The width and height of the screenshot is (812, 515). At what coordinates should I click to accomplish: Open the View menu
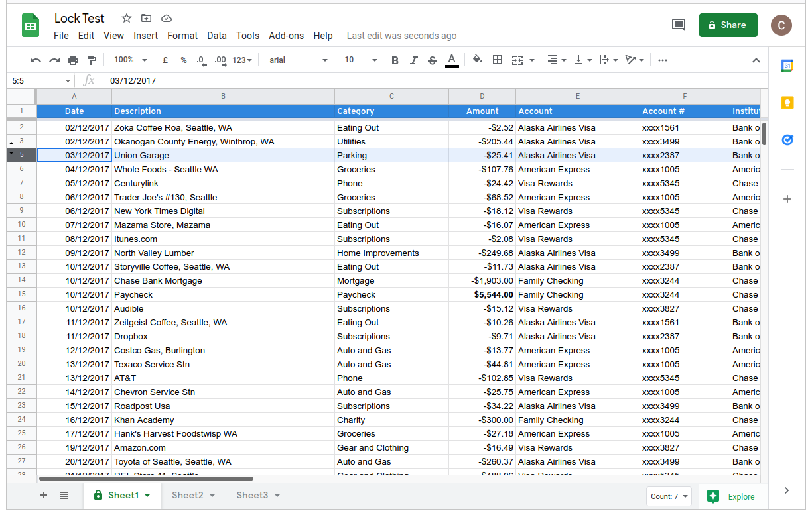[x=113, y=36]
